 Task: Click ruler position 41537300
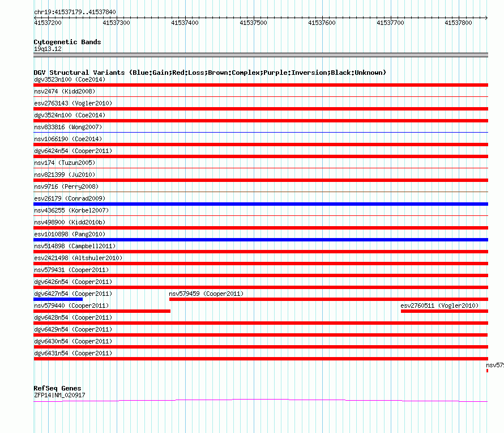pyautogui.click(x=116, y=23)
